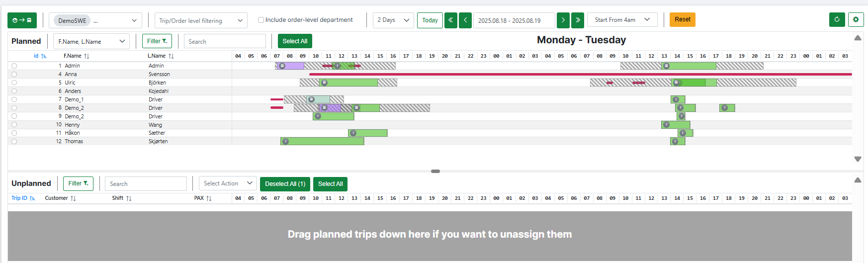Image resolution: width=868 pixels, height=263 pixels.
Task: Click the green refresh icon button
Action: pos(837,20)
